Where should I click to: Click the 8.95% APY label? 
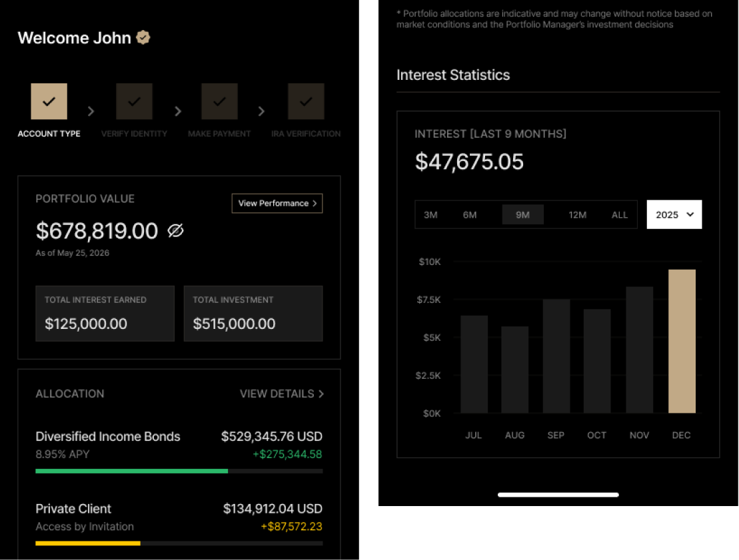[63, 455]
